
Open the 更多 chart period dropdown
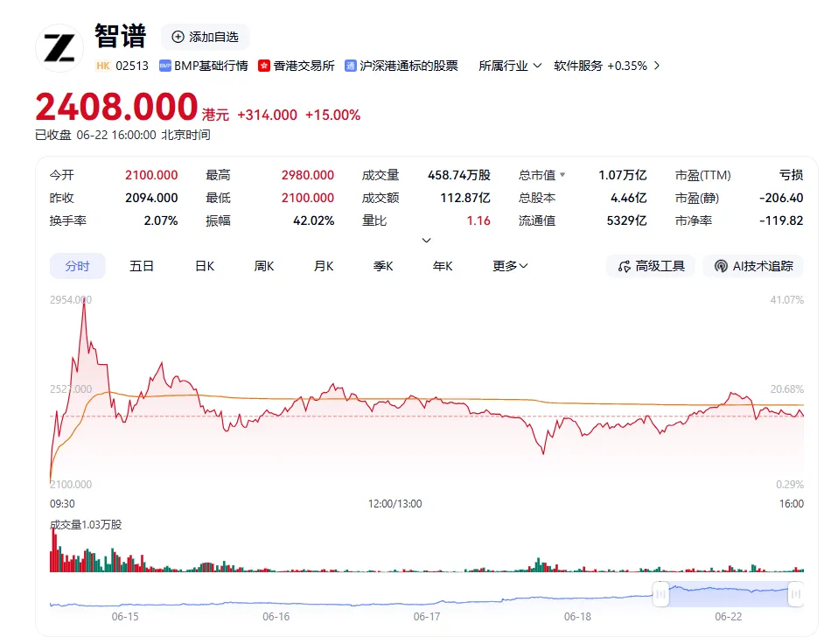(x=510, y=266)
